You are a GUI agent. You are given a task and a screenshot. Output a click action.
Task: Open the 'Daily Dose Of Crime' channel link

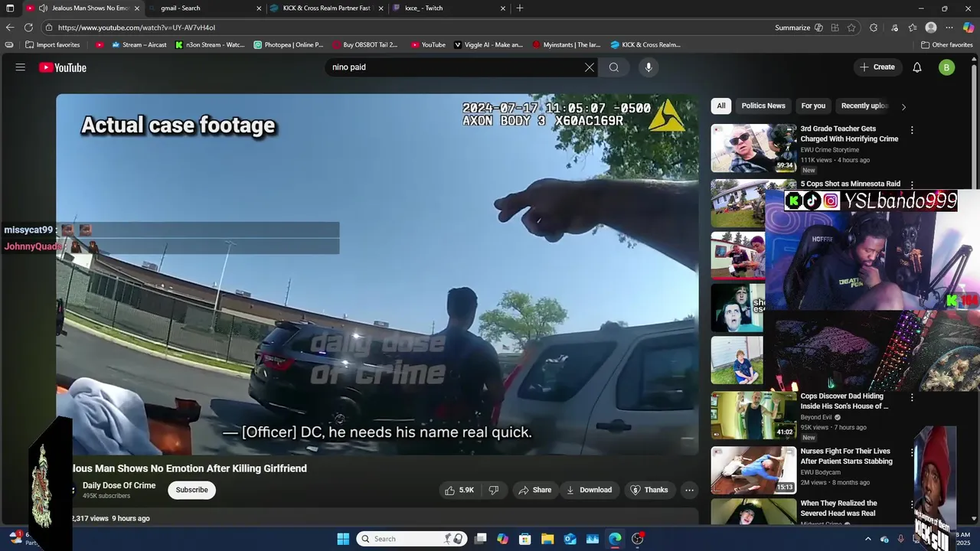pyautogui.click(x=119, y=485)
